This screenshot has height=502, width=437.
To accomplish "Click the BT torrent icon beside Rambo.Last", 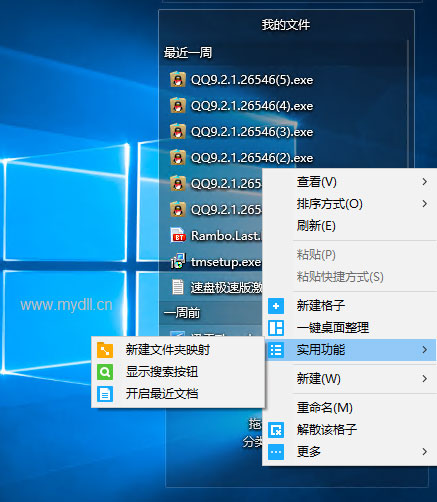I will tap(178, 235).
